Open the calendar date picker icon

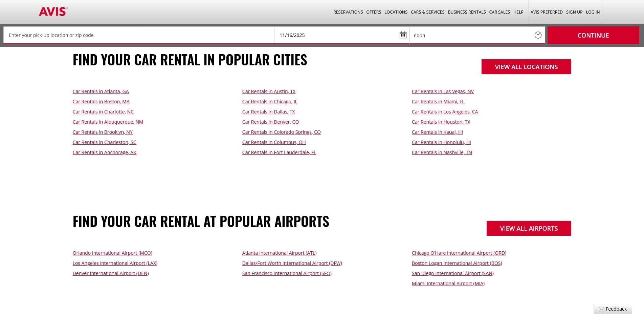[x=403, y=35]
